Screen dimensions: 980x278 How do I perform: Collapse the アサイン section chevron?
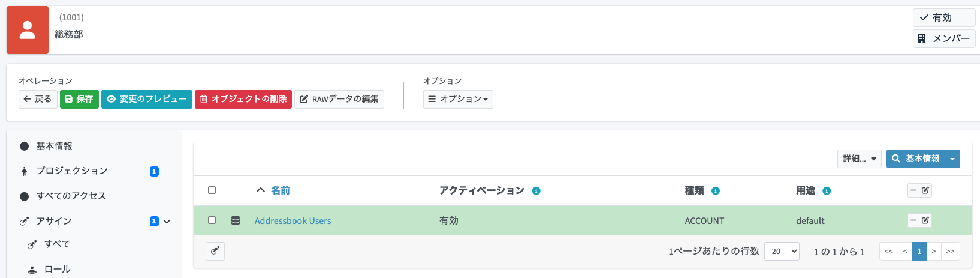(167, 222)
